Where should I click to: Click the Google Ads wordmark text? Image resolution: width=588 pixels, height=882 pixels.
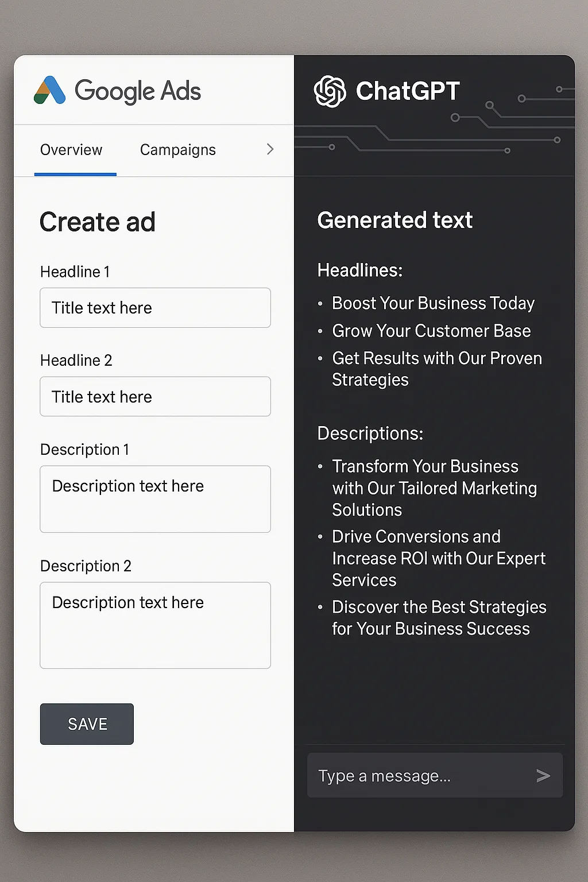tap(138, 91)
